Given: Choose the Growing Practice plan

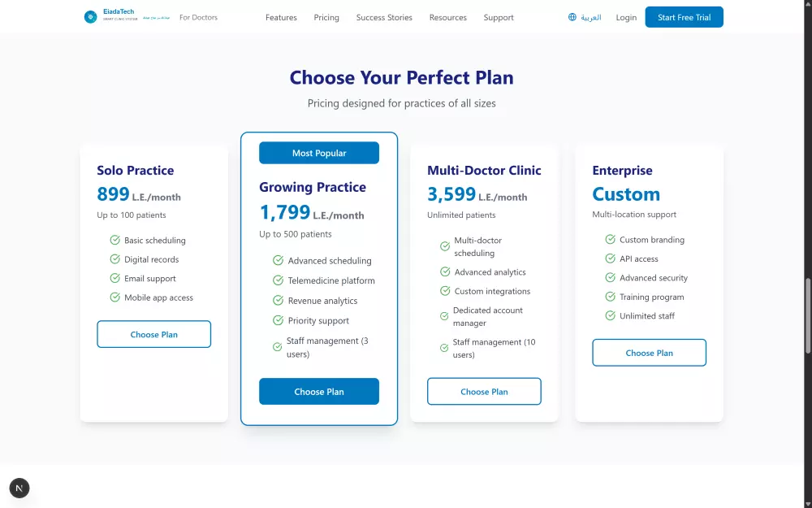Looking at the screenshot, I should point(319,391).
